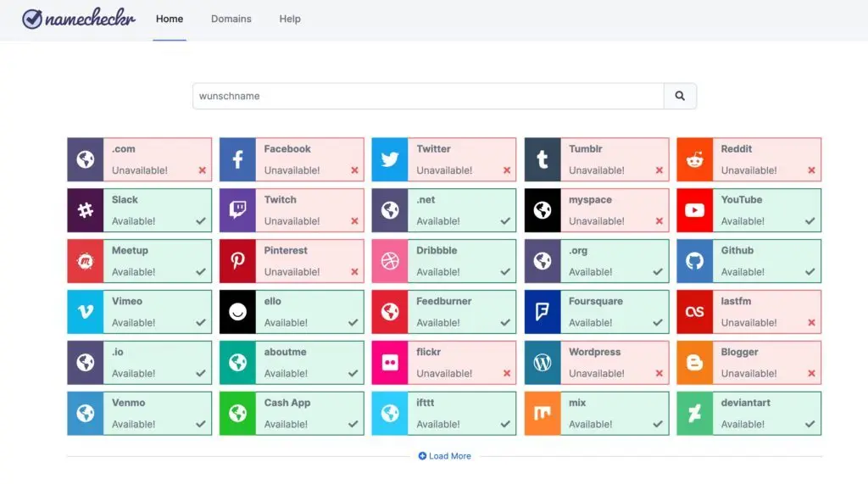Click the myspace globe icon
The height and width of the screenshot is (484, 868).
(x=542, y=210)
